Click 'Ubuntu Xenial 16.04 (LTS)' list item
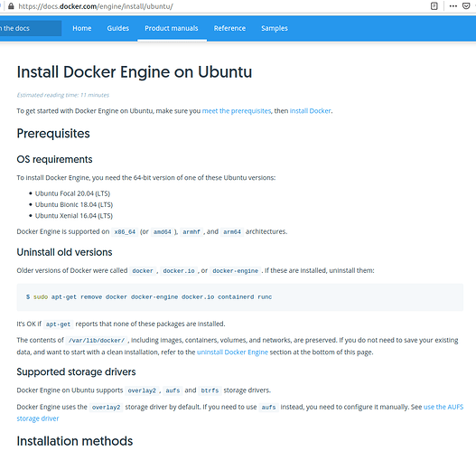476x451 pixels. tap(74, 216)
